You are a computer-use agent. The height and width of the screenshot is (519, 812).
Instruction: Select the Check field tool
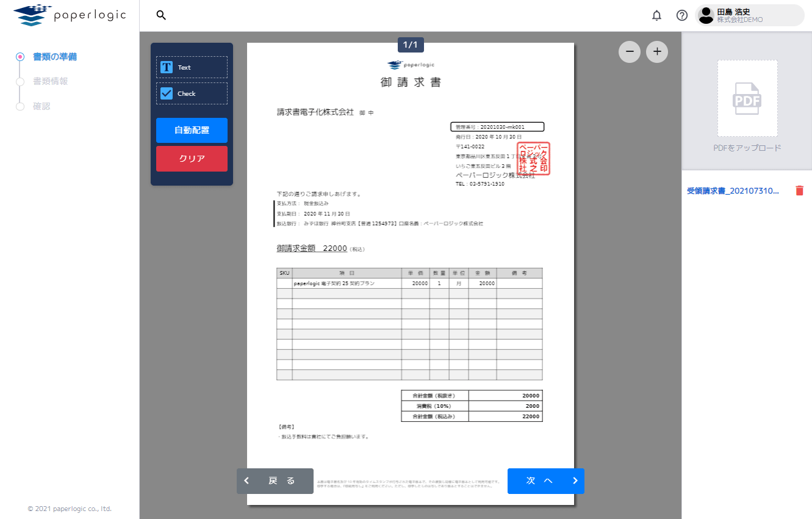[192, 93]
